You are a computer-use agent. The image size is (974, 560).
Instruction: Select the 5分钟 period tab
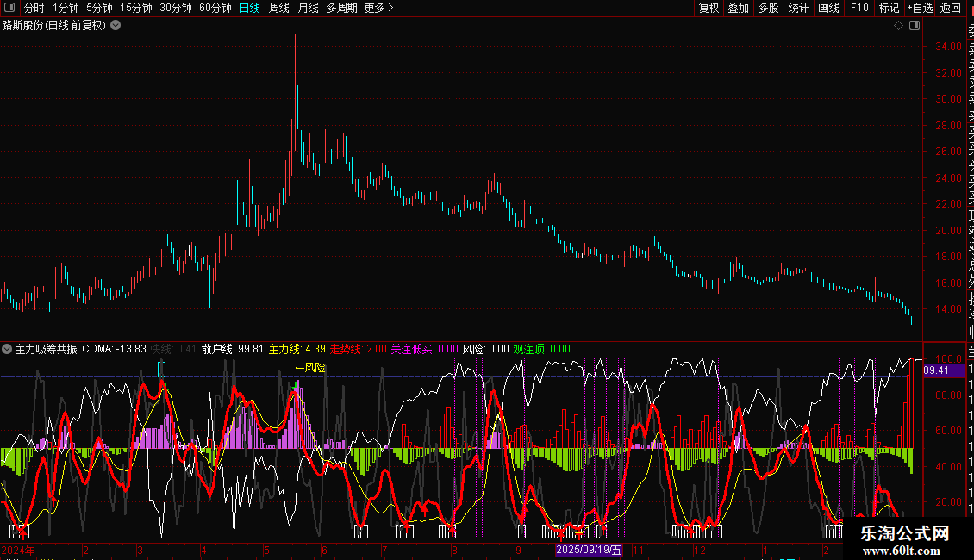click(99, 8)
